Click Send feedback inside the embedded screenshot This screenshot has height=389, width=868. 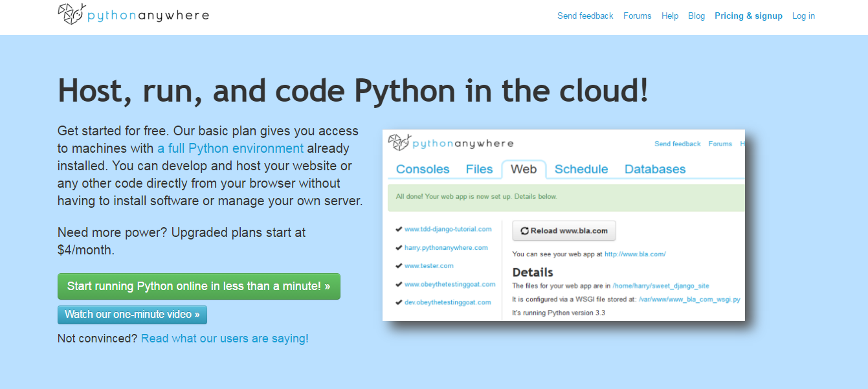678,144
